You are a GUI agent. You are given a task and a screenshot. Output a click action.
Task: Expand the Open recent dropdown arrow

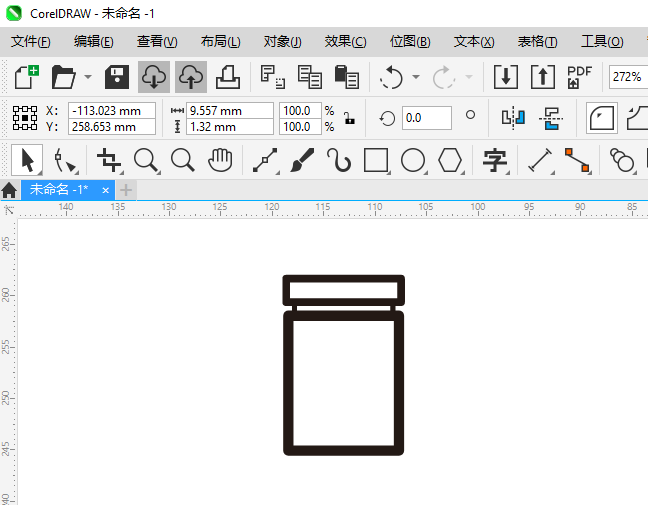(x=88, y=77)
